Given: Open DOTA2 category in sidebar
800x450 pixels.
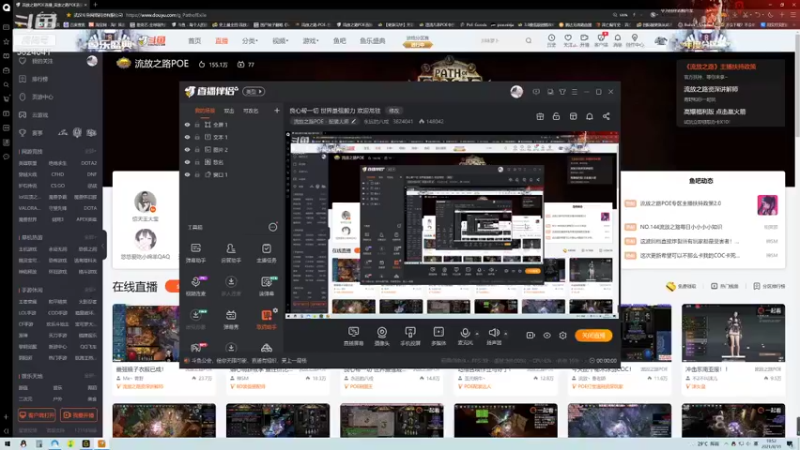Looking at the screenshot, I should click(89, 163).
